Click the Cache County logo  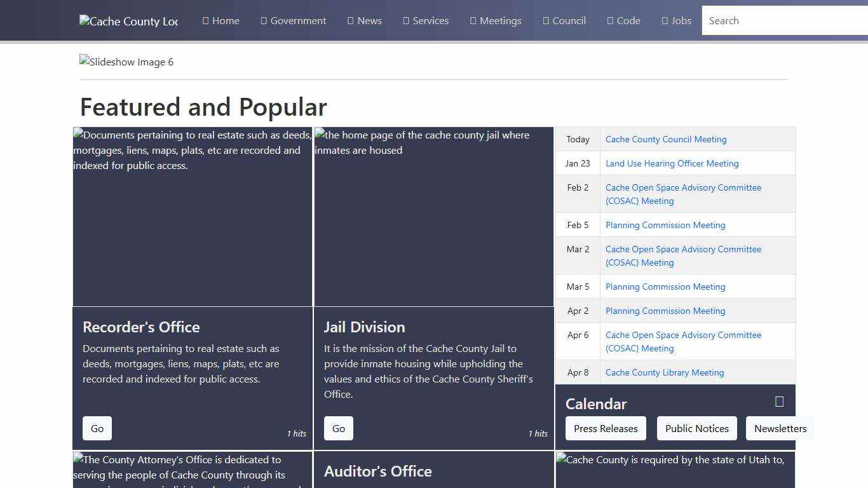(128, 20)
